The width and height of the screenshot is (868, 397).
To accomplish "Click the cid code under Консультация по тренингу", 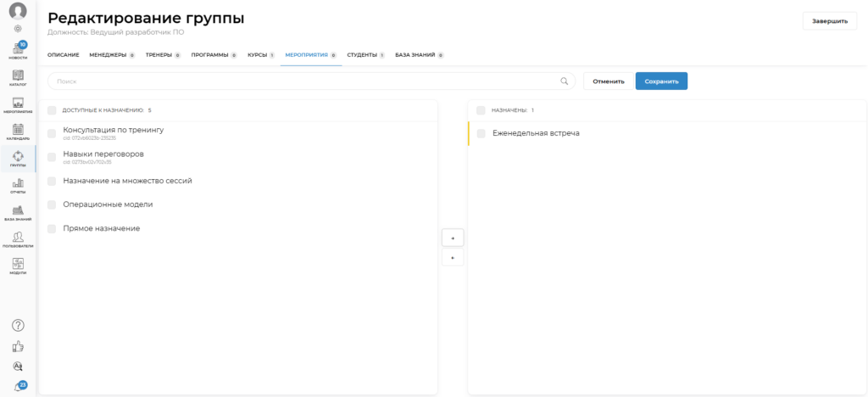I will [90, 138].
